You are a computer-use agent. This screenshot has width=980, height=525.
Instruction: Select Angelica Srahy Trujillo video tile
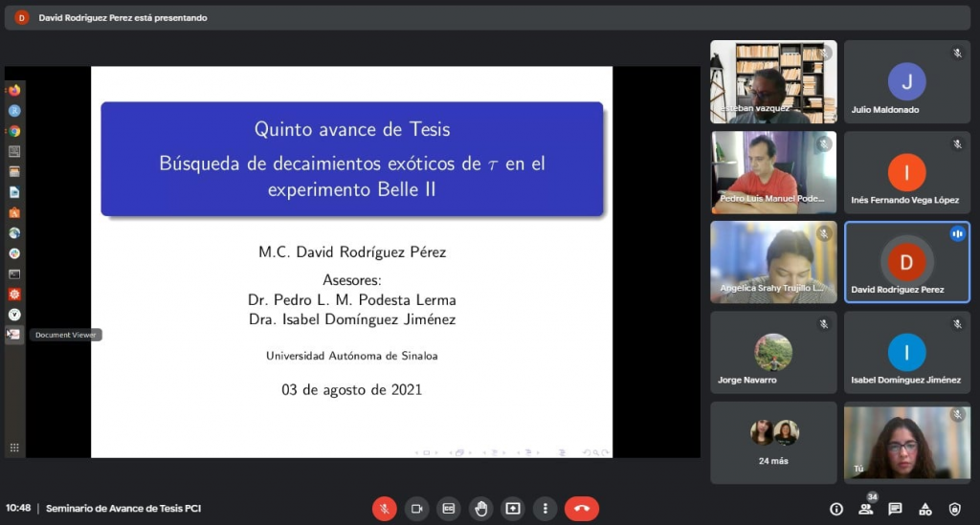773,262
